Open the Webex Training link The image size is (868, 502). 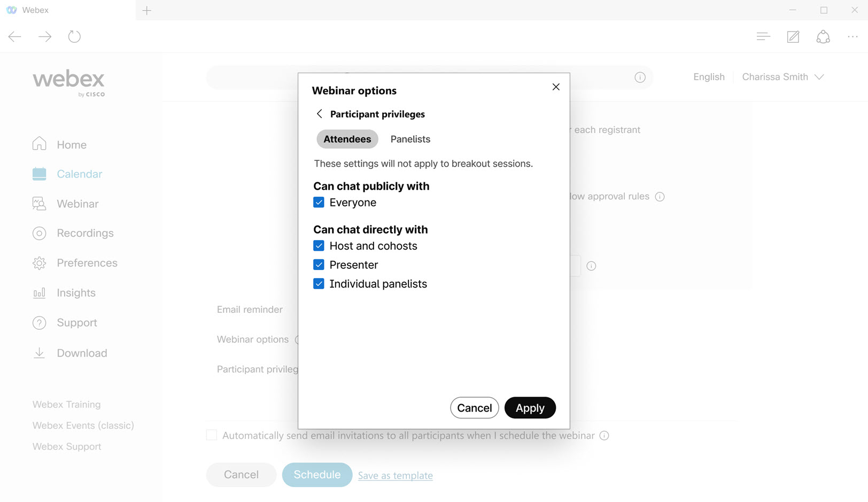coord(66,405)
